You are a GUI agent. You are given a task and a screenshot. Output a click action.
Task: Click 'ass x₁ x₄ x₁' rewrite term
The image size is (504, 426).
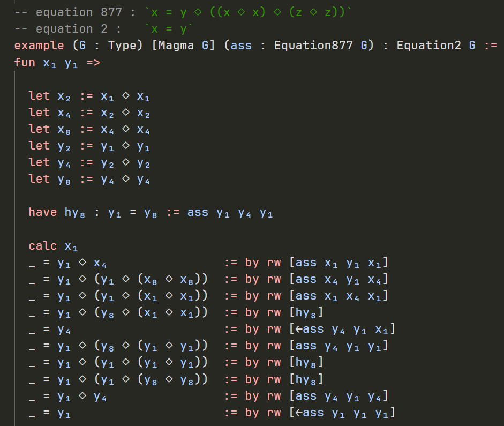tap(338, 296)
